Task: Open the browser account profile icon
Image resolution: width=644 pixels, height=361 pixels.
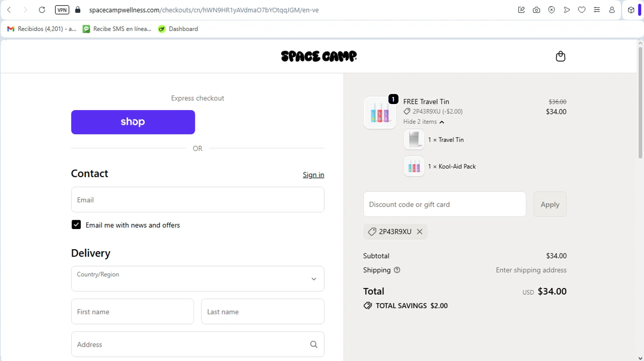Action: (612, 10)
